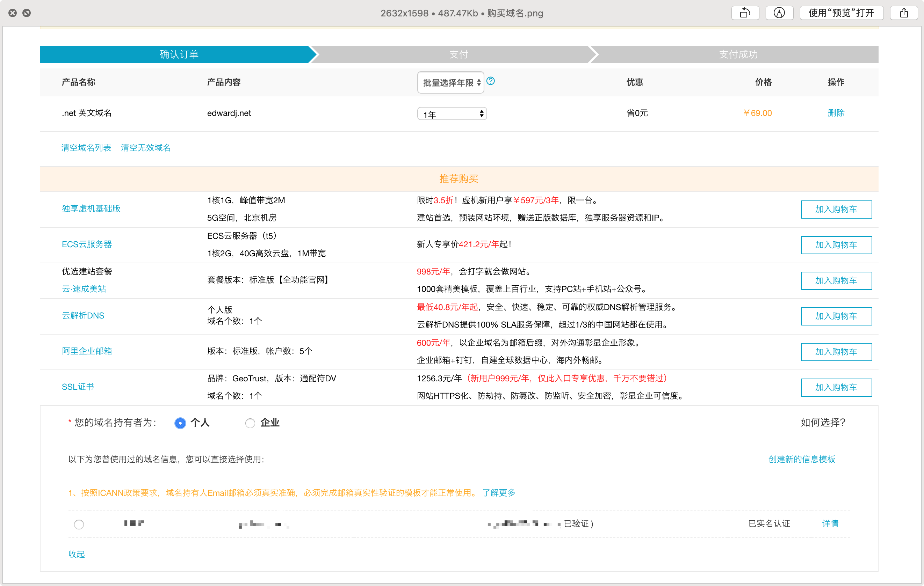Select the verified info template radio button
Image resolution: width=924 pixels, height=586 pixels.
tap(79, 524)
